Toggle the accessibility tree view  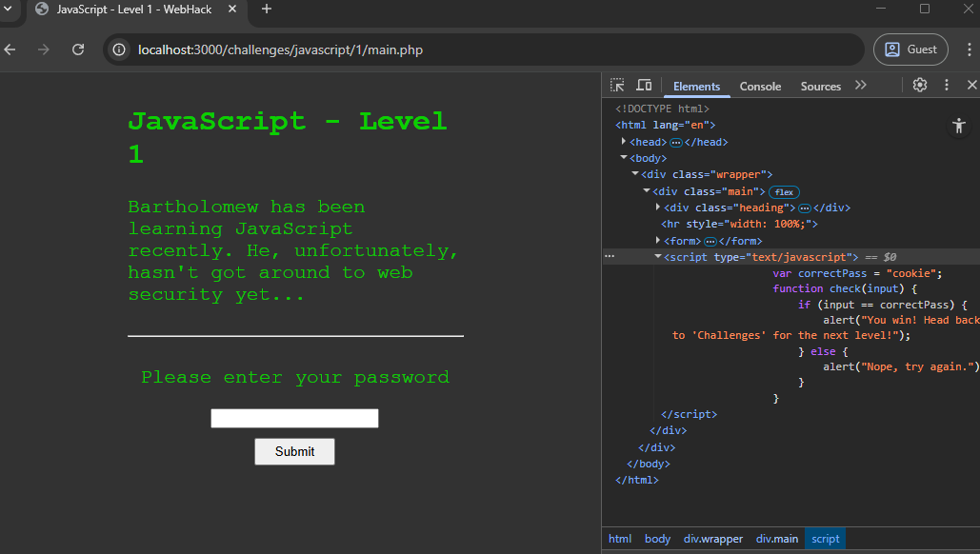coord(959,125)
